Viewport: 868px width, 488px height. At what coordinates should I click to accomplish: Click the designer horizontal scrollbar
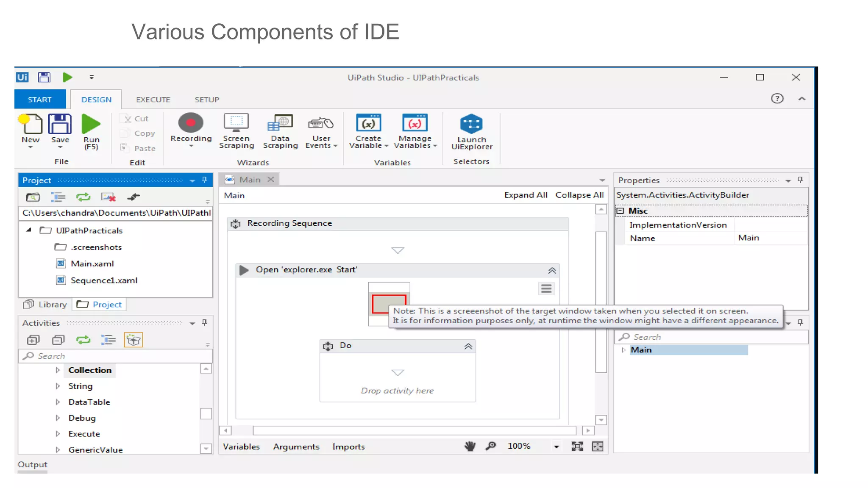point(415,430)
